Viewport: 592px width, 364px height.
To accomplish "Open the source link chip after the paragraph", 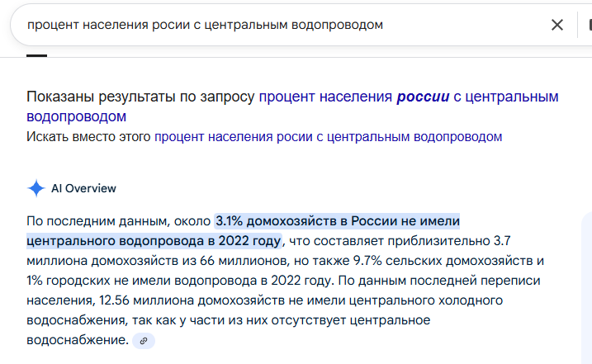I will click(144, 340).
